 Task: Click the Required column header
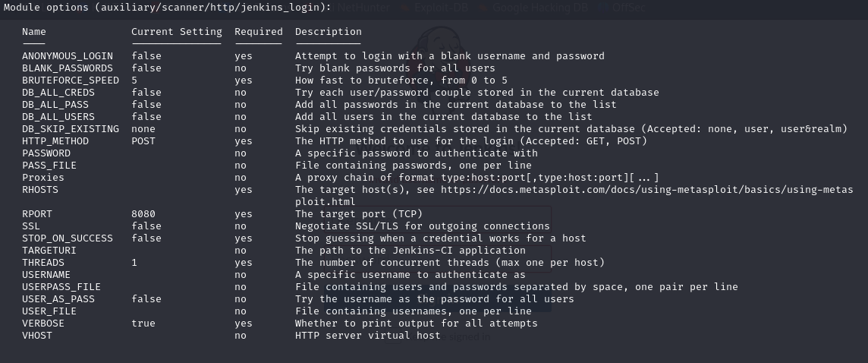pos(258,32)
